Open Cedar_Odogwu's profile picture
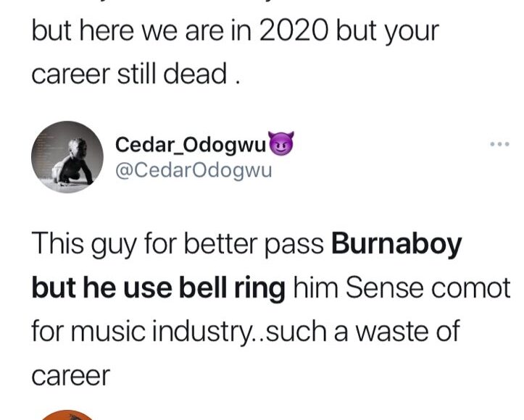The height and width of the screenshot is (420, 524). pos(67,156)
